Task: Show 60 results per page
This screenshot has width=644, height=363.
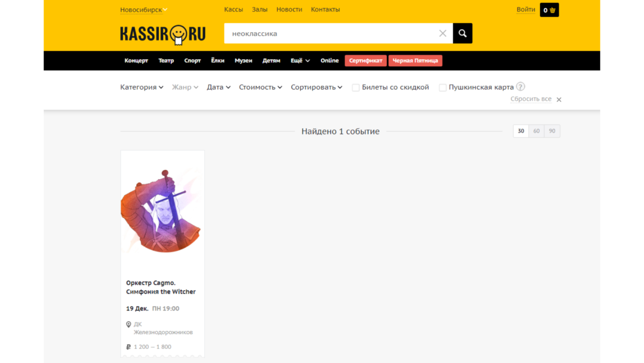Action: [537, 131]
